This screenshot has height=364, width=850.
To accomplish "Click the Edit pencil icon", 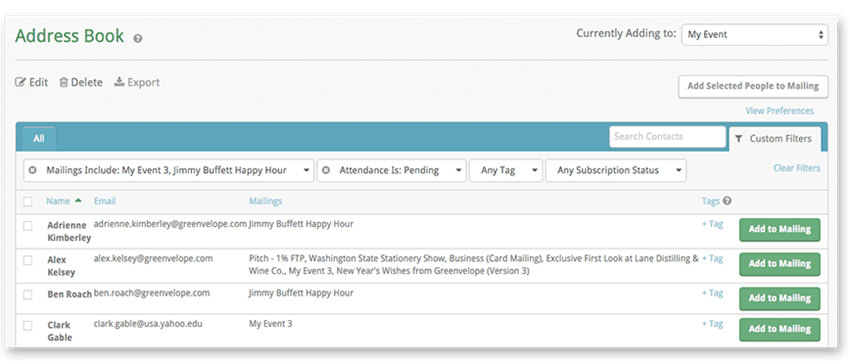I will pyautogui.click(x=21, y=82).
